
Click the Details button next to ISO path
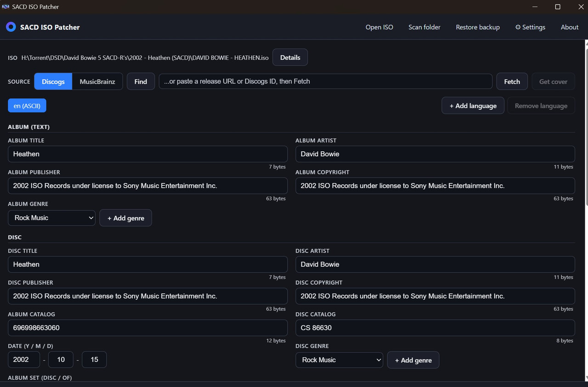[x=290, y=57]
